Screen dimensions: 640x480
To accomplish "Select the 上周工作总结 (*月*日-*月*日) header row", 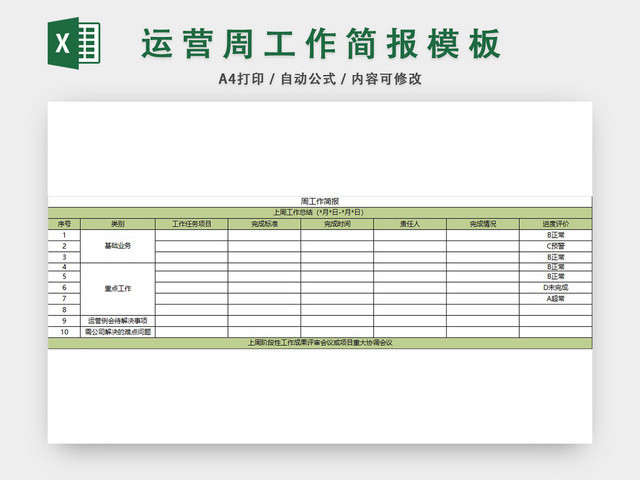I will 320,213.
